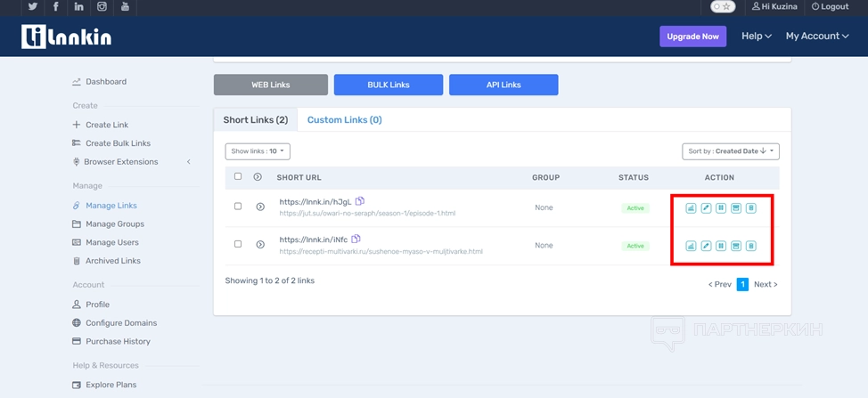
Task: View statistics for the hJgL link
Action: (x=691, y=208)
